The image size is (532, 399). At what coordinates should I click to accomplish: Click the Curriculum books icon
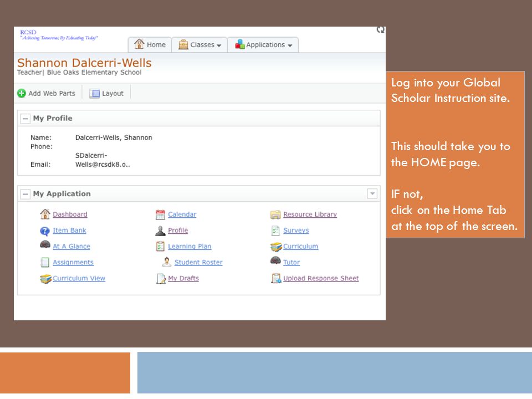[276, 247]
